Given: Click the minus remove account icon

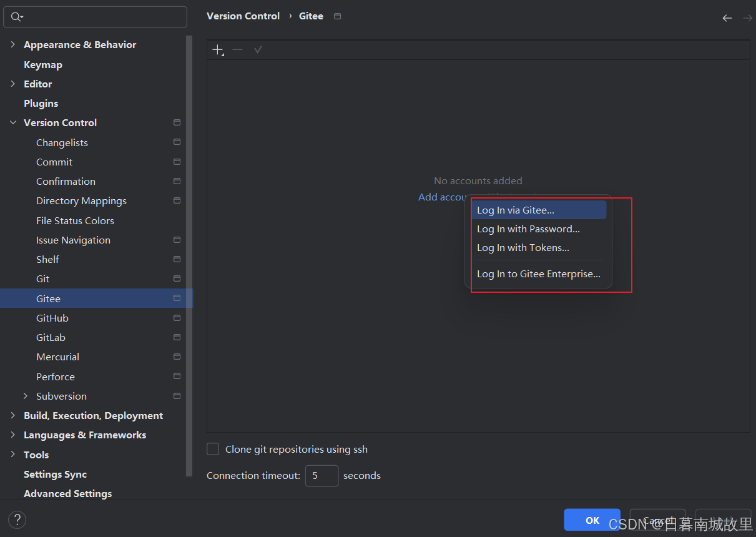Looking at the screenshot, I should click(237, 49).
